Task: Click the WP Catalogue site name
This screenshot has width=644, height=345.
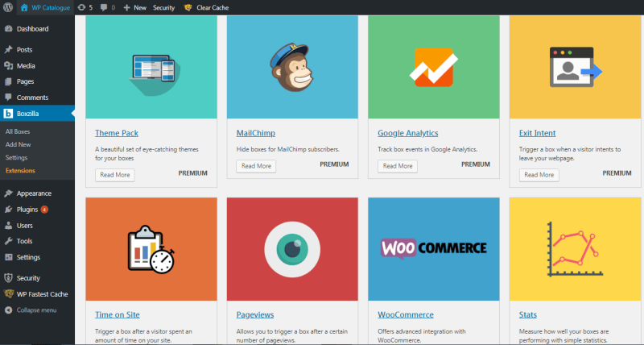Action: (x=51, y=7)
